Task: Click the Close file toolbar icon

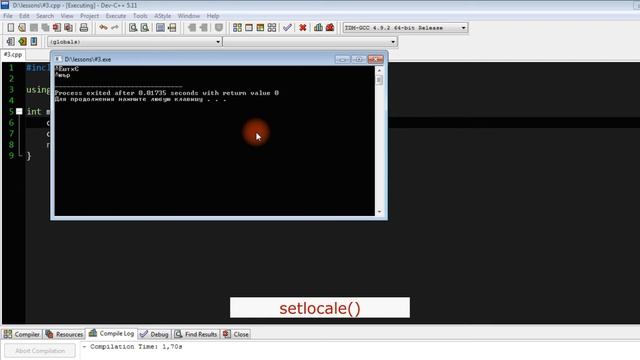Action: [x=57, y=27]
